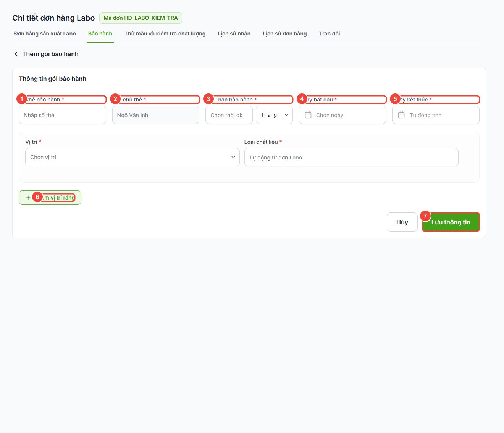Viewport: 504px width, 433px height.
Task: Click the calendar icon in Chọn ngày field
Action: (x=308, y=115)
